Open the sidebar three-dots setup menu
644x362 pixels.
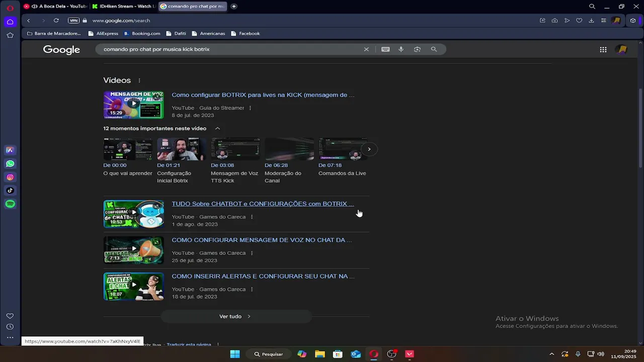pos(10,337)
